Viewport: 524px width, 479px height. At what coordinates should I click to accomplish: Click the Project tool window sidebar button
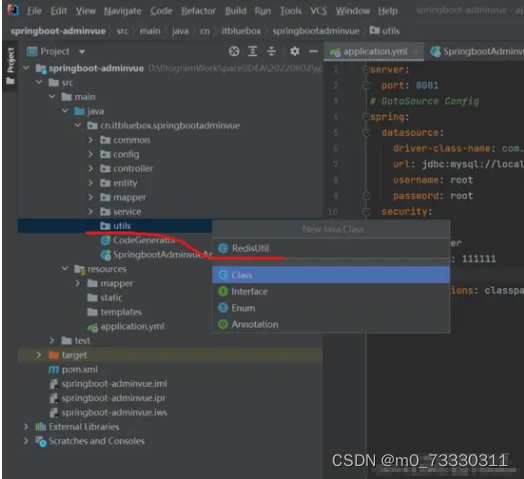pos(10,66)
